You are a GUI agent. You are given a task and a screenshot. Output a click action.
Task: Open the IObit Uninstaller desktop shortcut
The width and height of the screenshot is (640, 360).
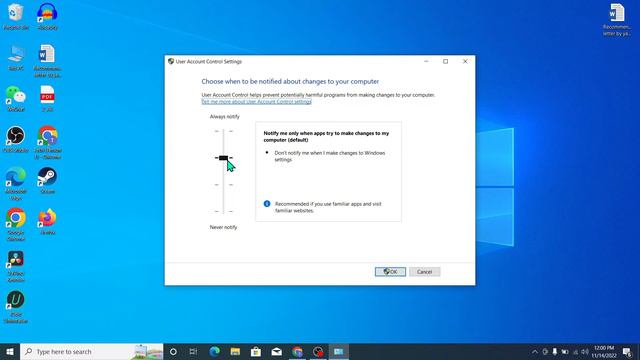click(x=16, y=307)
